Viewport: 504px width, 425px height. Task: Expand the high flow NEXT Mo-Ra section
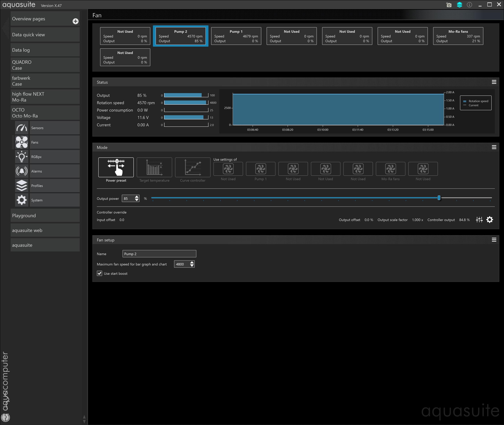point(45,97)
